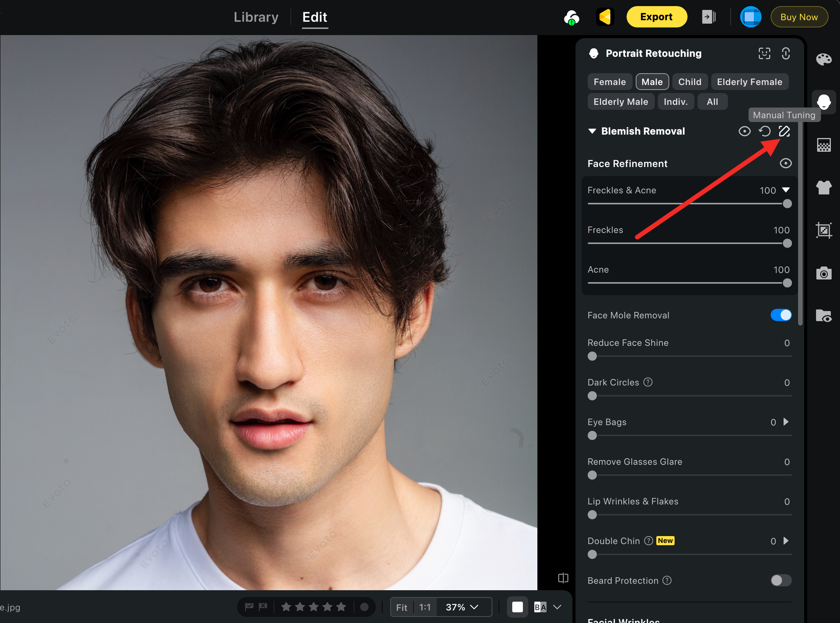This screenshot has height=623, width=840.
Task: Turn off Face Mole Removal switch
Action: click(781, 315)
